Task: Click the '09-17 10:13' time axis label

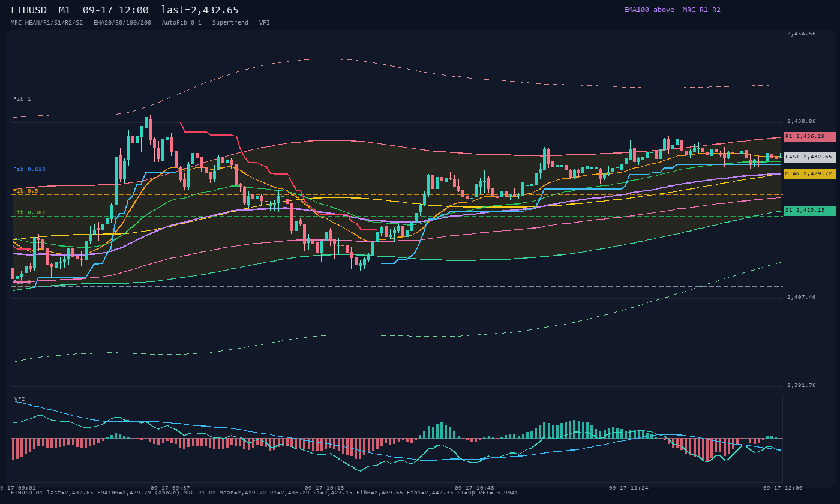Action: (324, 488)
